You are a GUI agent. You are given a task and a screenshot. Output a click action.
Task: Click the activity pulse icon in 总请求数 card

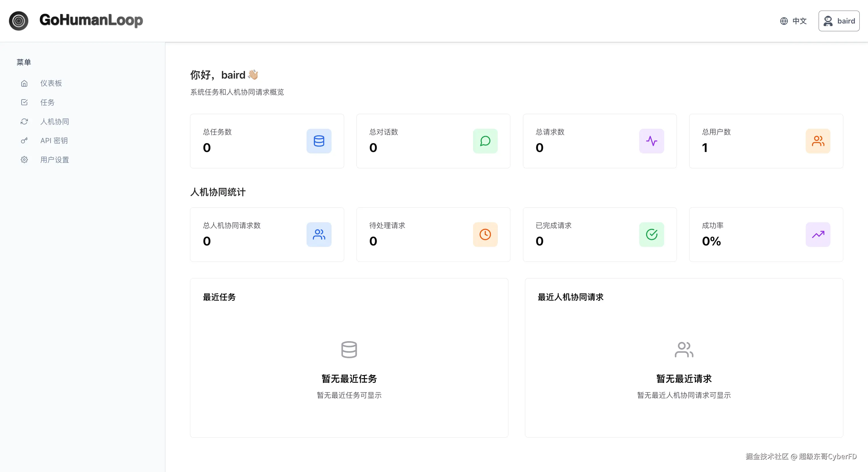pos(651,141)
